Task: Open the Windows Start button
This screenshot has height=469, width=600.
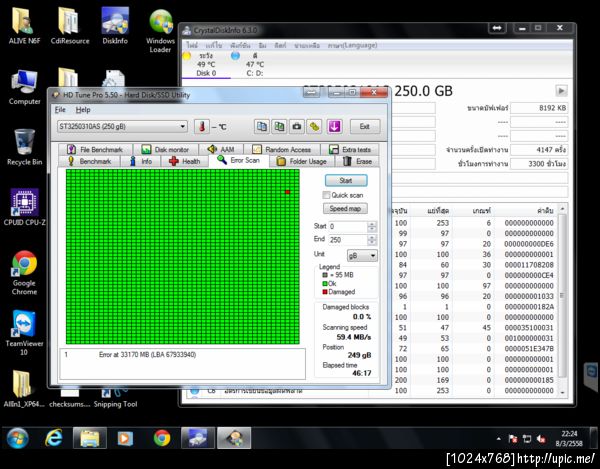Action: pyautogui.click(x=18, y=438)
